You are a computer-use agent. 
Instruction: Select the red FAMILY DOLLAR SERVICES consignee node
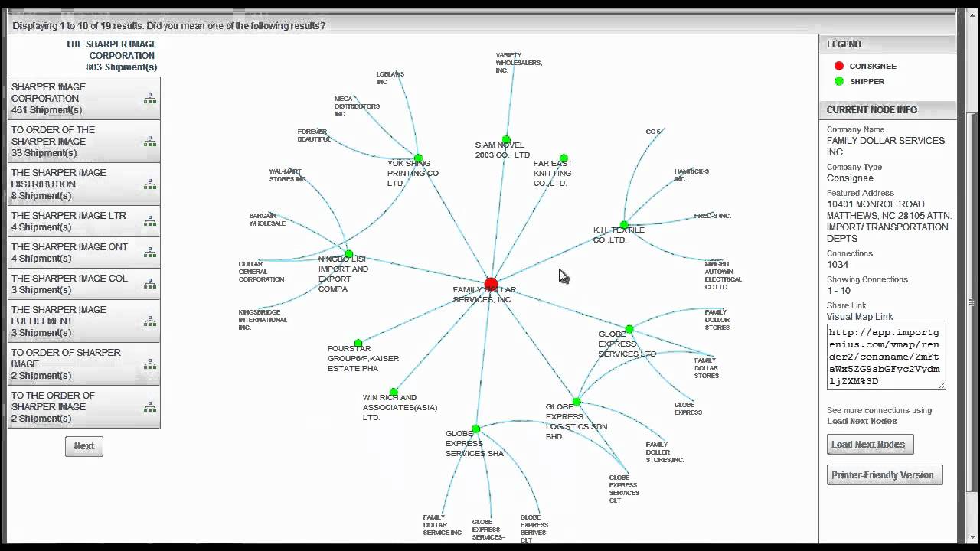491,285
